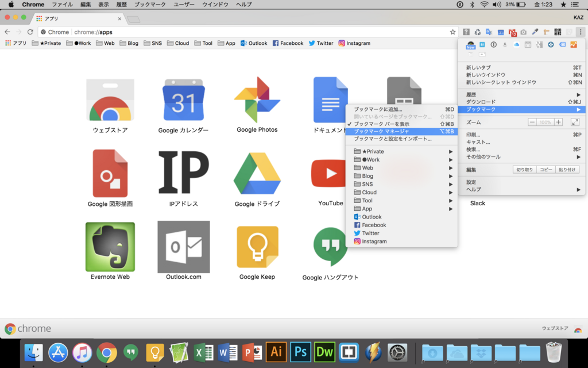Open Word from the Dock
This screenshot has width=588, height=368.
pyautogui.click(x=227, y=352)
